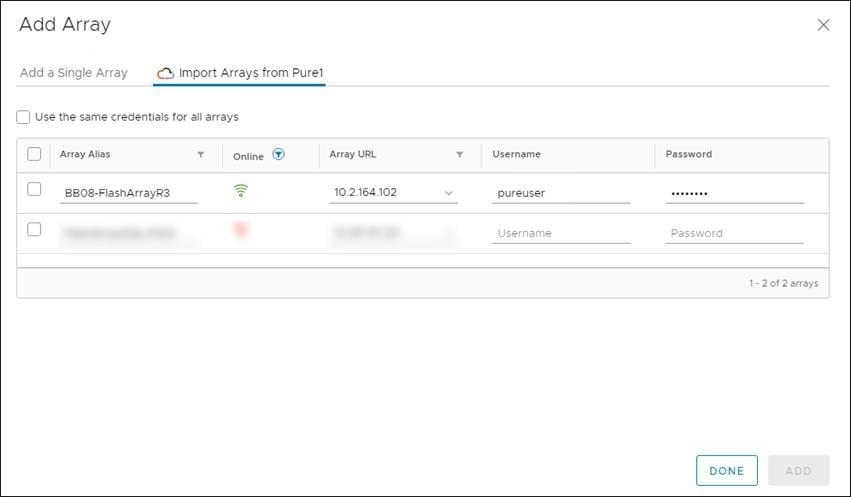This screenshot has width=851, height=497.
Task: Click red offline status icon in second row
Action: [241, 231]
